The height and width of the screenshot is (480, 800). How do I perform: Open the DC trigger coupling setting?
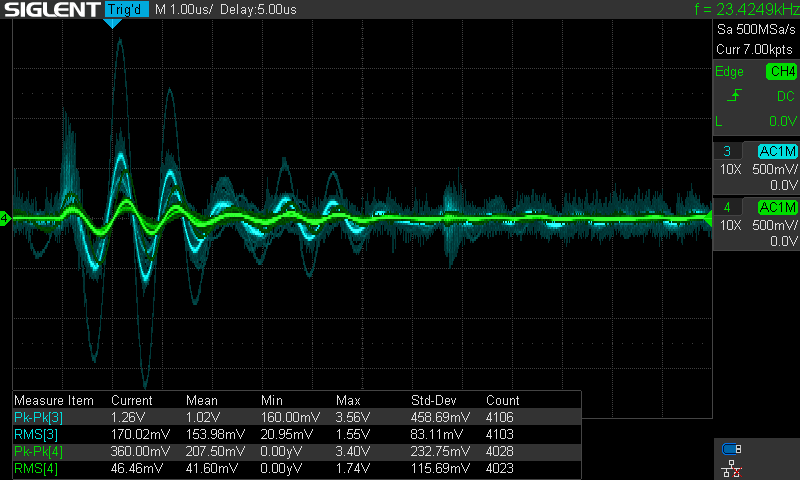click(785, 96)
